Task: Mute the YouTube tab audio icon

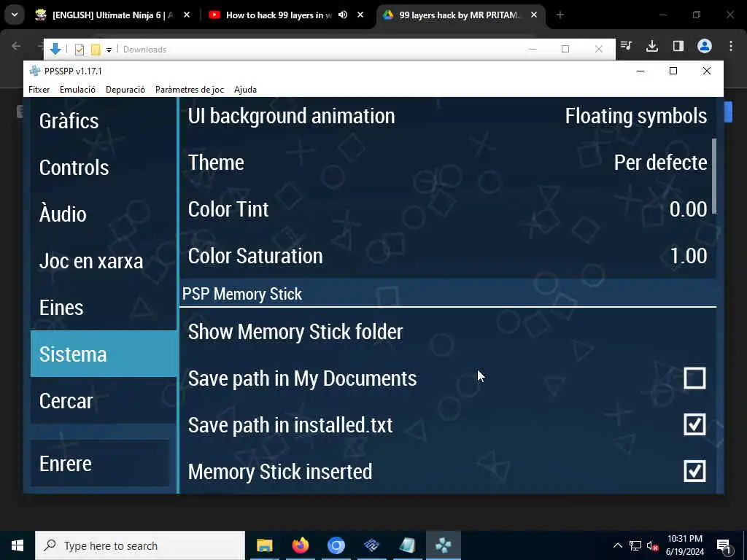Action: [343, 15]
